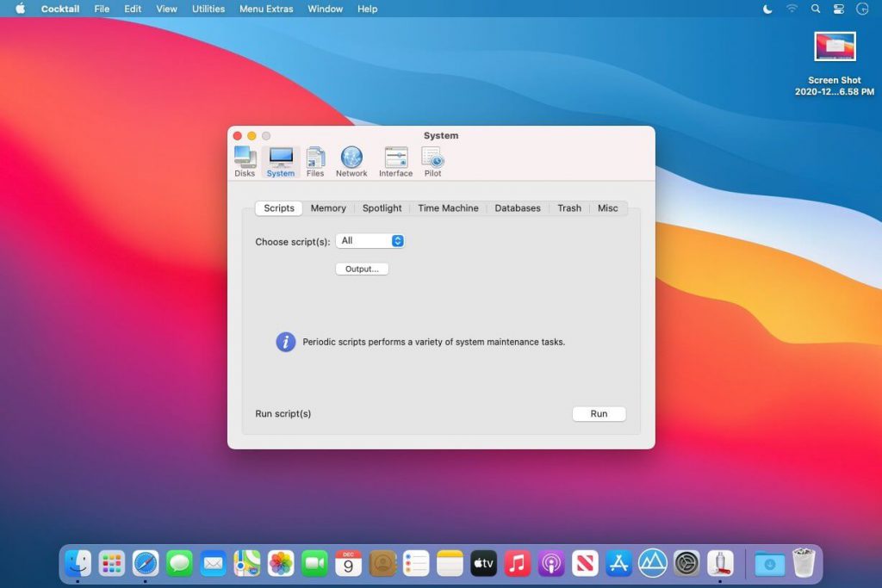Image resolution: width=882 pixels, height=588 pixels.
Task: Open the Network toolbar section
Action: [351, 161]
